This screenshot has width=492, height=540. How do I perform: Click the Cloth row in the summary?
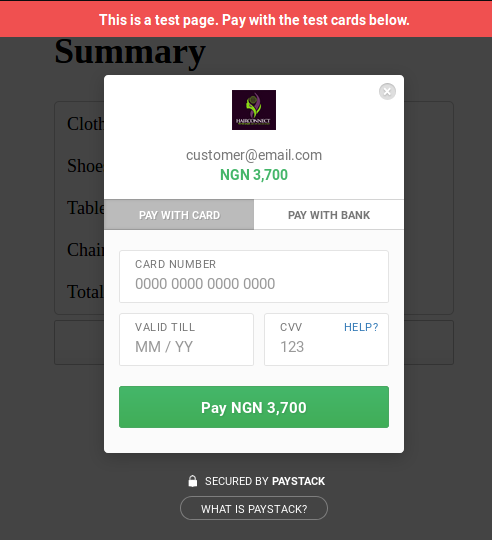pyautogui.click(x=85, y=124)
